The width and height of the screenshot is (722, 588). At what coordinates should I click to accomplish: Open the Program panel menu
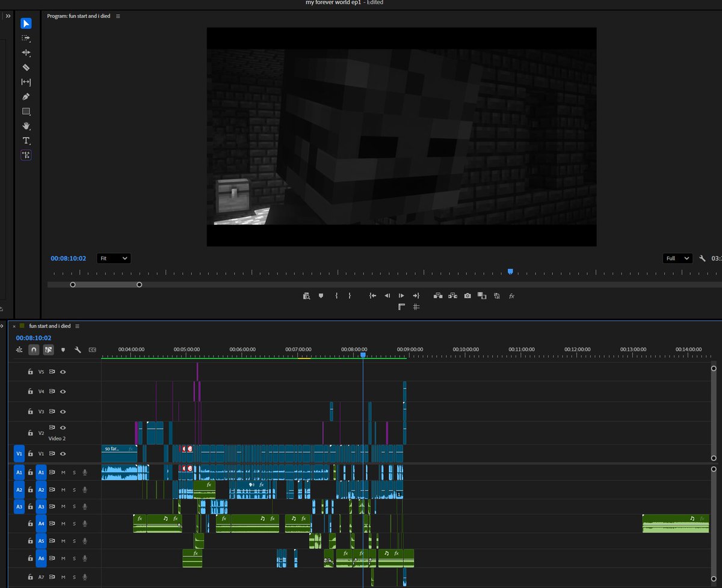click(118, 16)
